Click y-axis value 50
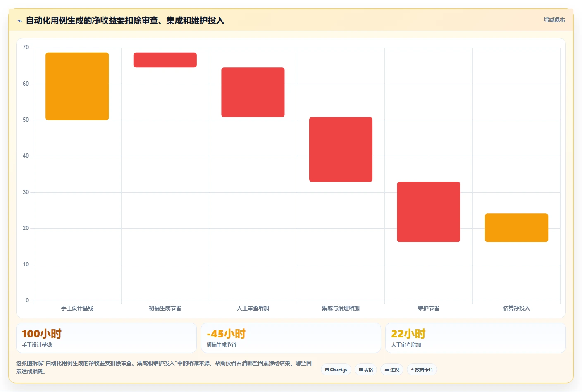582x392 pixels. point(26,120)
